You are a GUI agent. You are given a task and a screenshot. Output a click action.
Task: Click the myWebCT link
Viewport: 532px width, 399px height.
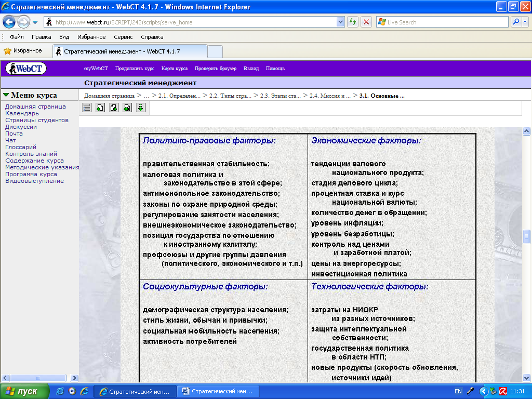(96, 69)
